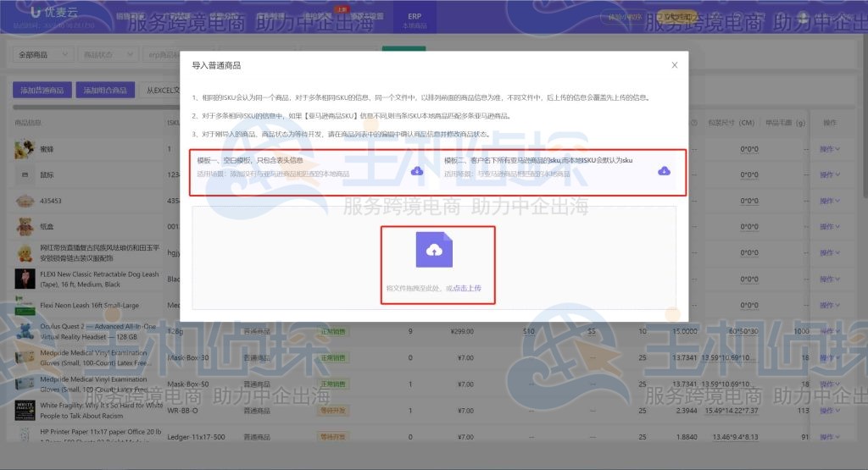Viewport: 868px width, 470px height.
Task: Click the 点击上传 link
Action: tap(467, 288)
